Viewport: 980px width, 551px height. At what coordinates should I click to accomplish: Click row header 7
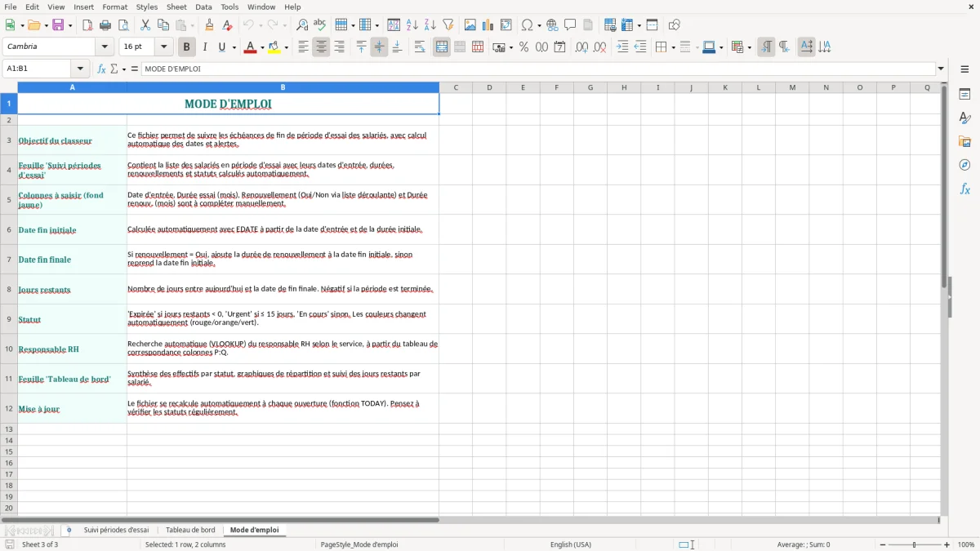click(9, 260)
